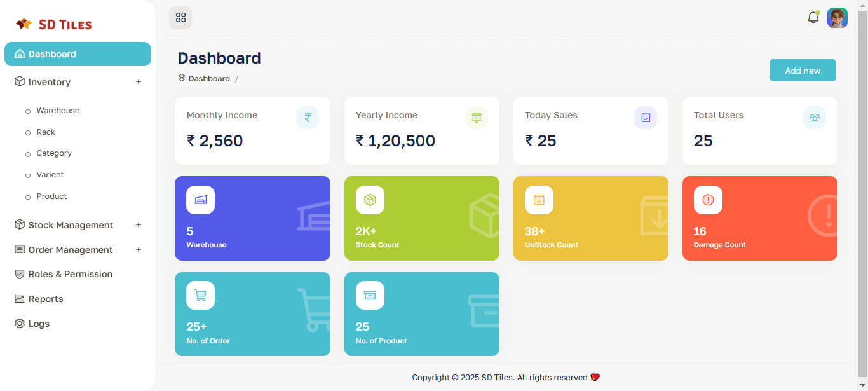Select Warehouse under Inventory
Screen dimensions: 868x391
(x=58, y=111)
